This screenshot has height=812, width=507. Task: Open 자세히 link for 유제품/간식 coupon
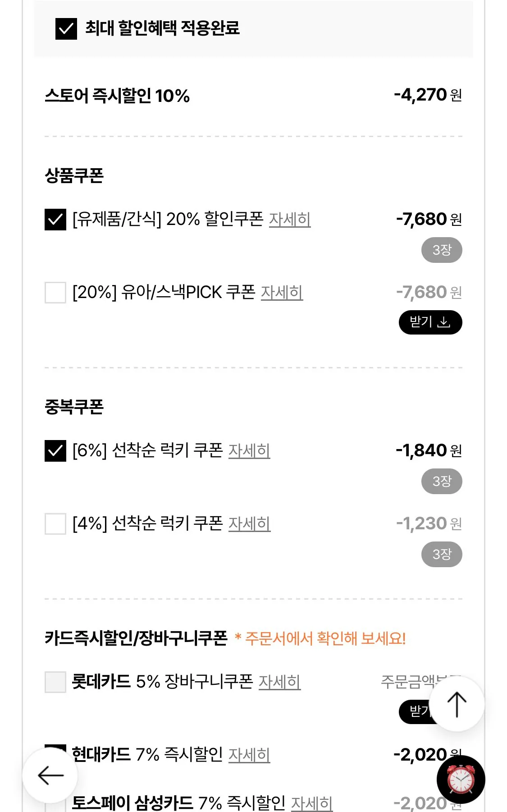[290, 220]
